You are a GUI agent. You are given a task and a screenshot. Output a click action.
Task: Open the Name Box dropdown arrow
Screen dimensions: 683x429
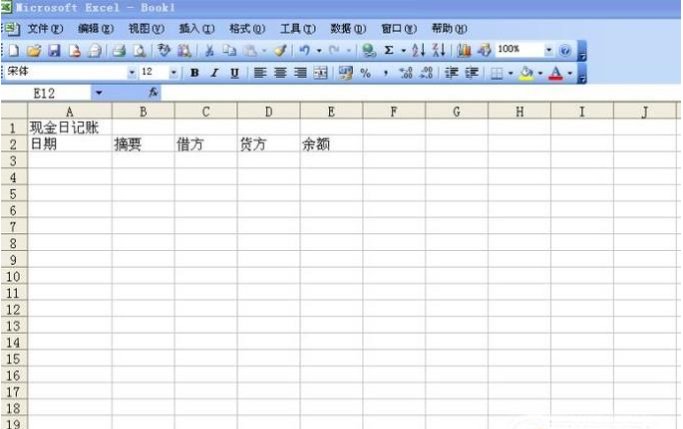pyautogui.click(x=99, y=93)
